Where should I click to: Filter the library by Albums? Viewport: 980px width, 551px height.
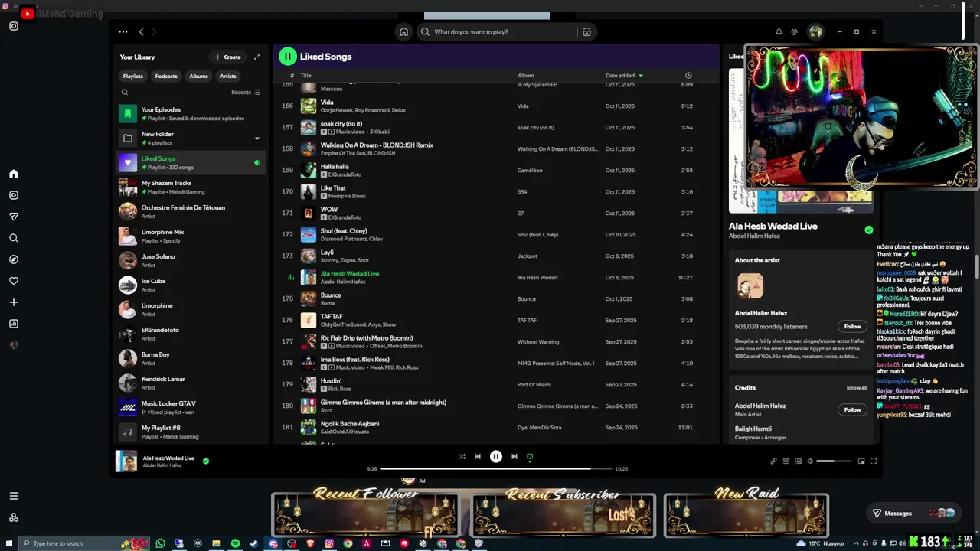(199, 76)
